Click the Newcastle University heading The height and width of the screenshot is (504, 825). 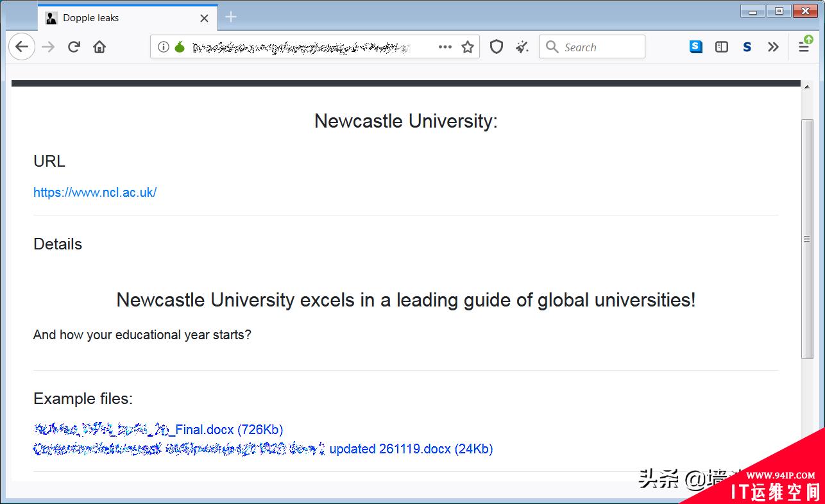click(x=406, y=121)
